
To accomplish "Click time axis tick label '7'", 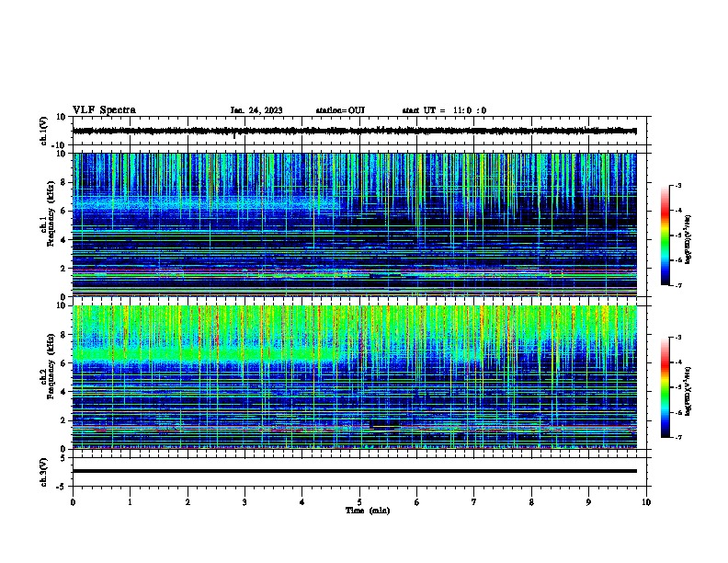I will tap(474, 502).
